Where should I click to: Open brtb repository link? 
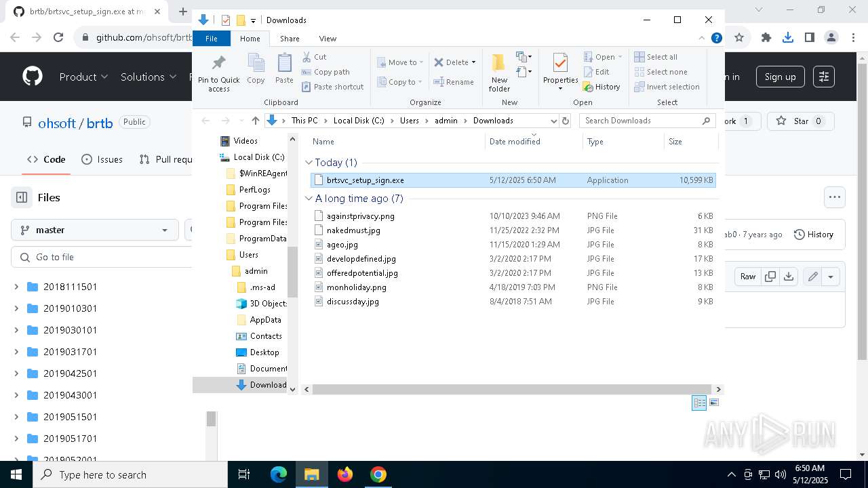coord(100,123)
